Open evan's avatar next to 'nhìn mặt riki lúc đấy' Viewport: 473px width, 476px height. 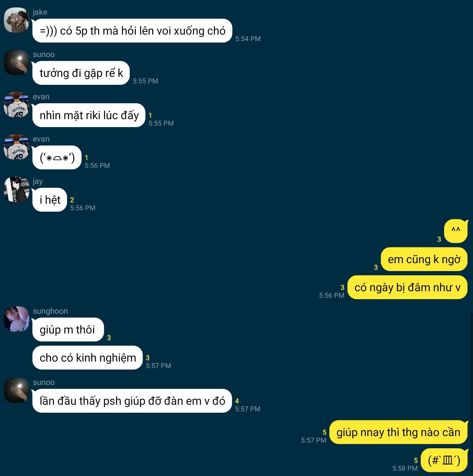click(x=17, y=105)
